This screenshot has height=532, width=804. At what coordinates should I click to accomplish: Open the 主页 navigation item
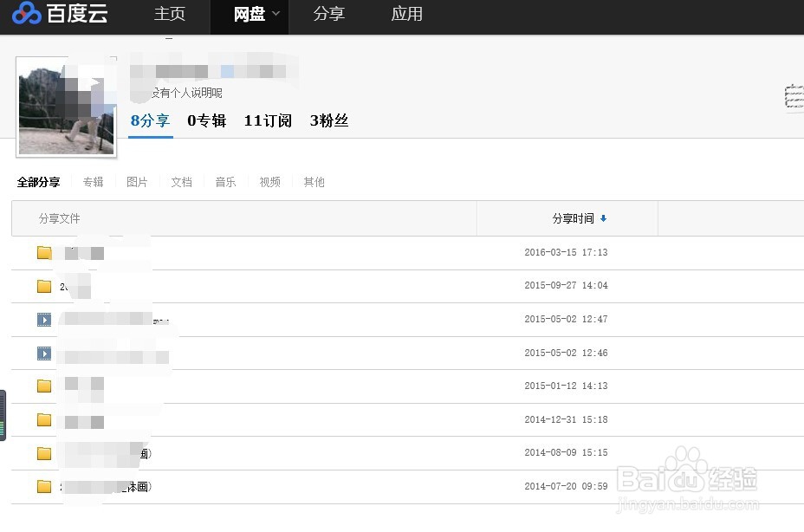click(170, 14)
